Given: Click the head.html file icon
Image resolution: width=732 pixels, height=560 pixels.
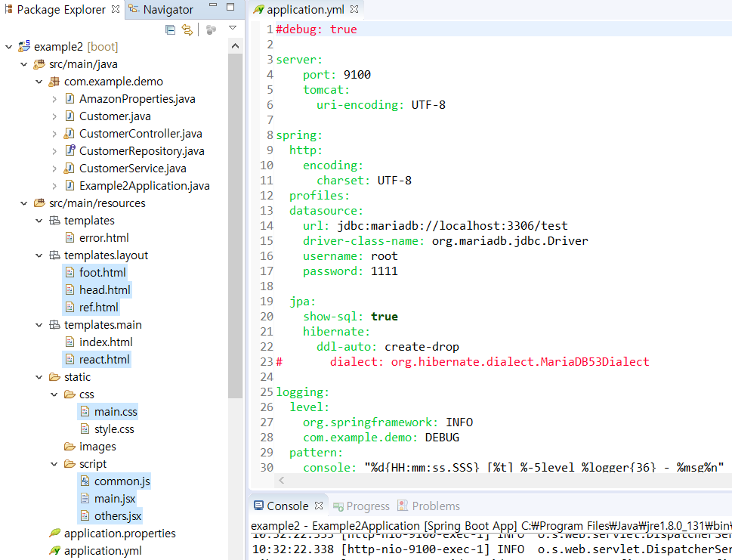Looking at the screenshot, I should 69,290.
